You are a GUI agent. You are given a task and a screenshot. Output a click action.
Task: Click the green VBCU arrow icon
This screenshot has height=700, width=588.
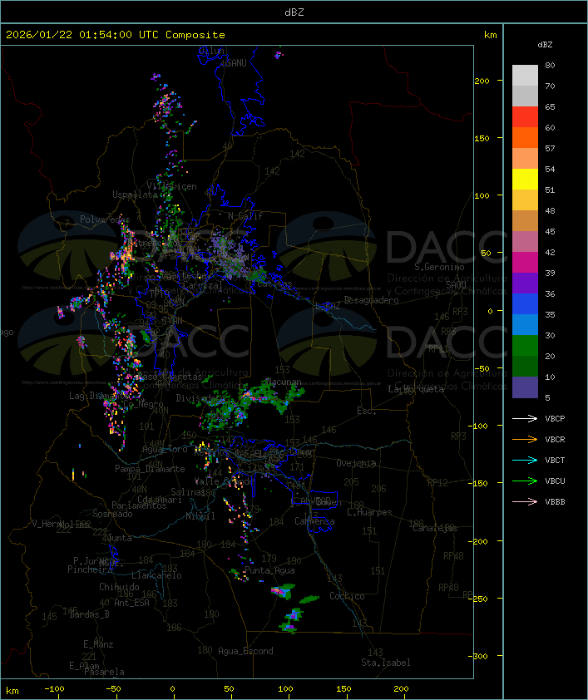pyautogui.click(x=525, y=481)
